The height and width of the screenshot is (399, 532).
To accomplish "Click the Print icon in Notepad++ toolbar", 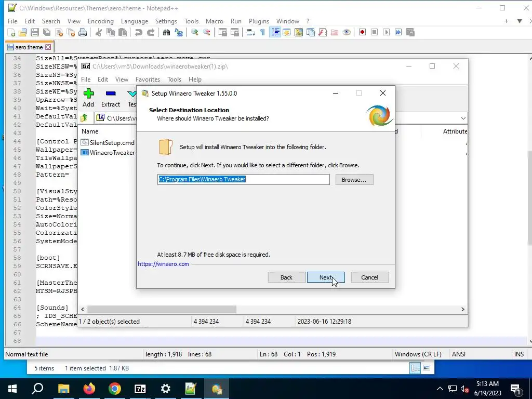I will coord(83,32).
